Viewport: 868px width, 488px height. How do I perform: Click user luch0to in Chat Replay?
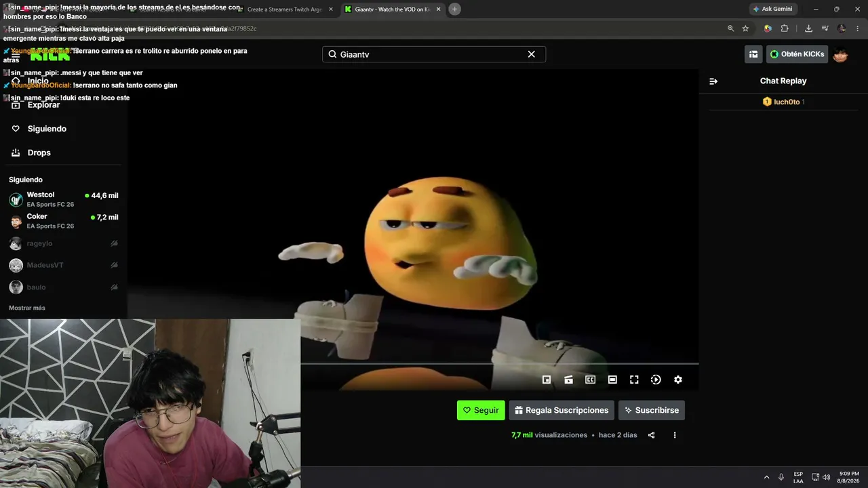point(787,102)
